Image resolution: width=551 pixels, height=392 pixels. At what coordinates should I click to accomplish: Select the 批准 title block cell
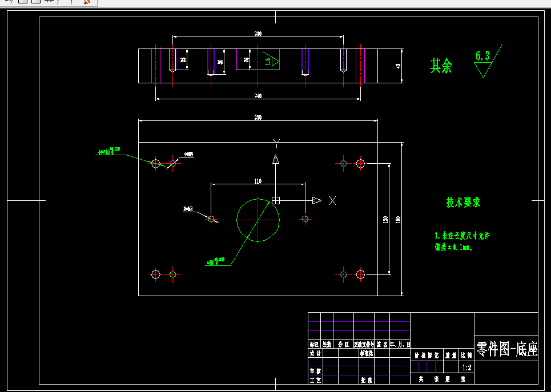366,379
